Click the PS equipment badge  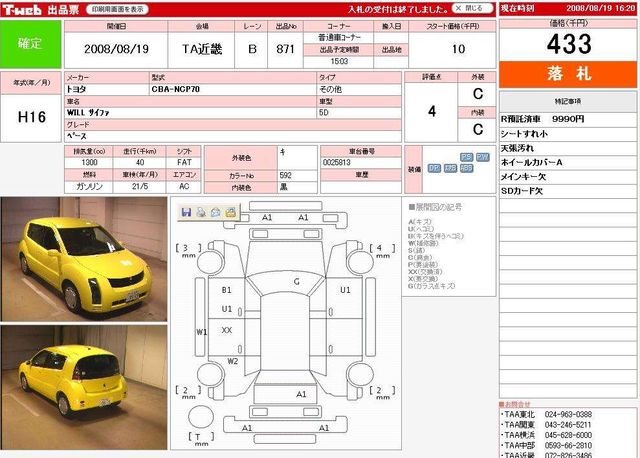coord(467,157)
